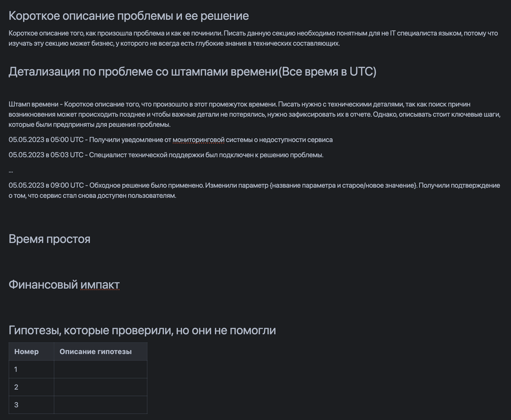Screen dimensions: 511x420
Task: Click empty description cell in row 1
Action: [100, 370]
